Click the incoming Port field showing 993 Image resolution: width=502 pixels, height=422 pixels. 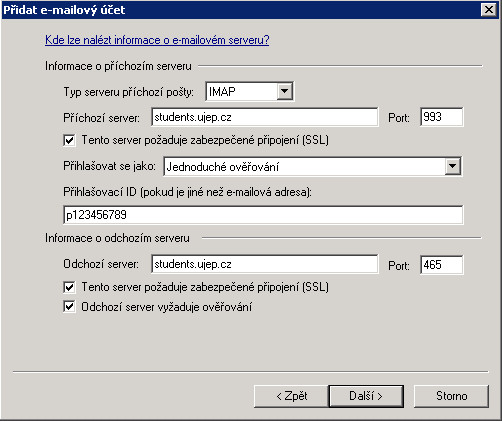coord(442,117)
